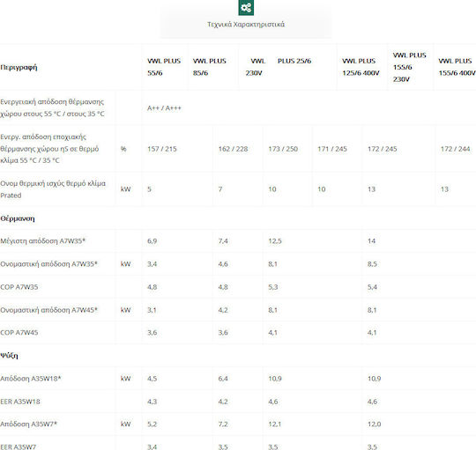476x450 pixels.
Task: Select the value 173 / 250
Action: pos(283,149)
